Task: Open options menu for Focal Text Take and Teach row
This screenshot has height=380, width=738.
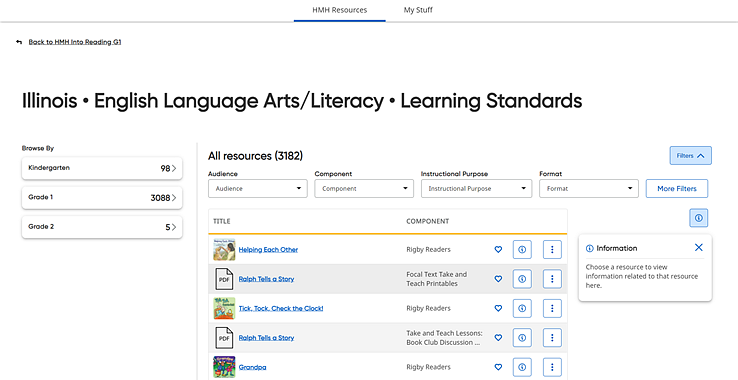Action: (x=552, y=279)
